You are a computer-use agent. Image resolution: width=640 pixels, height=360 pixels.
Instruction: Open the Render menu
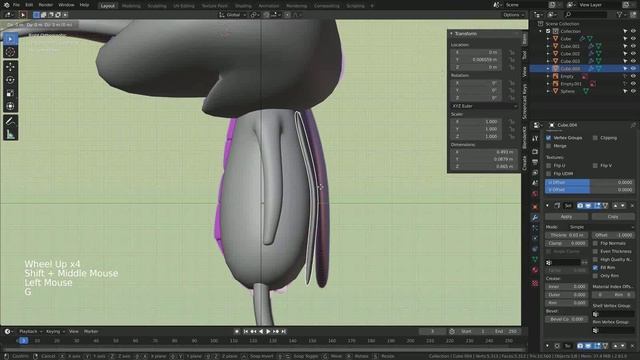[46, 5]
